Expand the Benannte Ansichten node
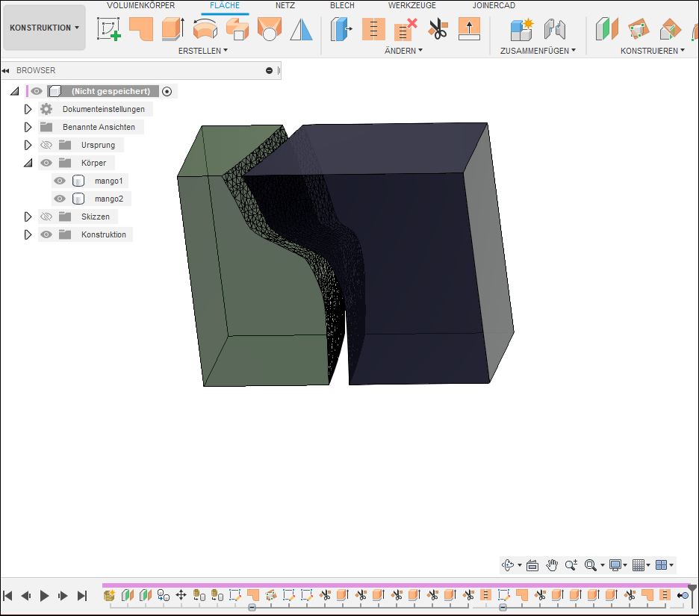 (x=28, y=127)
